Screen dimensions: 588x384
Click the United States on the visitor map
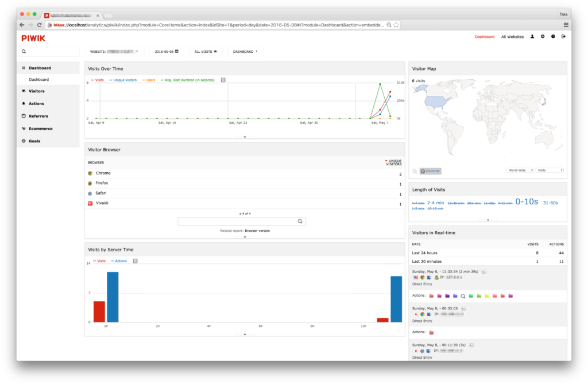(x=437, y=101)
